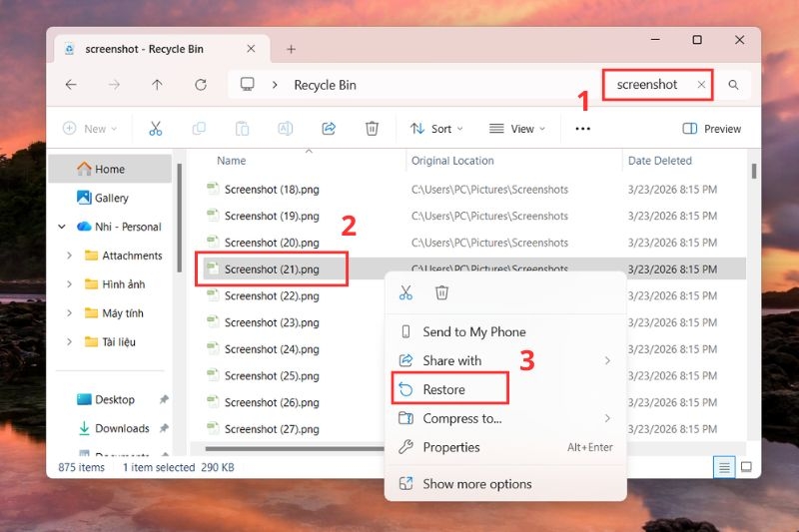This screenshot has height=532, width=799.
Task: Click the Share icon in the toolbar
Action: point(329,129)
